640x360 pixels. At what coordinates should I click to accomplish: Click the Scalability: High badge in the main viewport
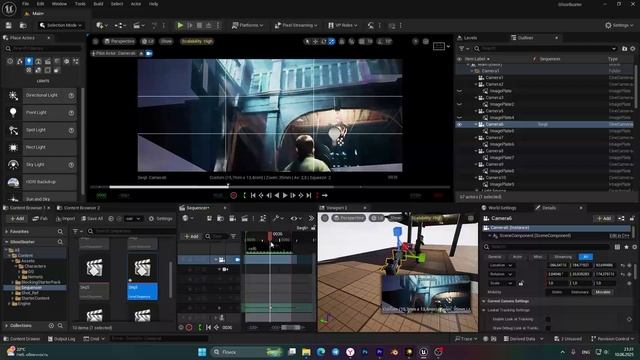[x=197, y=41]
